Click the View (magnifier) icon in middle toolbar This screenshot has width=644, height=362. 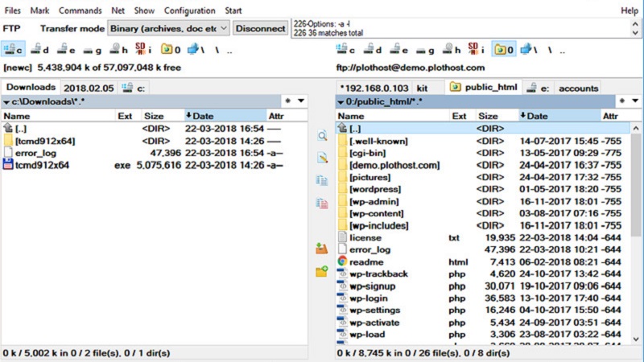pos(322,136)
